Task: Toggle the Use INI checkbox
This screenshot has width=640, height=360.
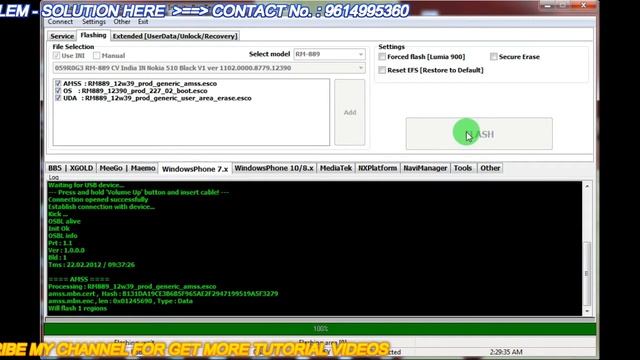Action: point(56,56)
